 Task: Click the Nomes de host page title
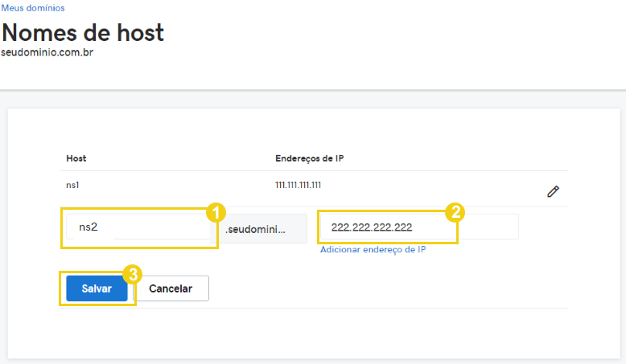(83, 33)
